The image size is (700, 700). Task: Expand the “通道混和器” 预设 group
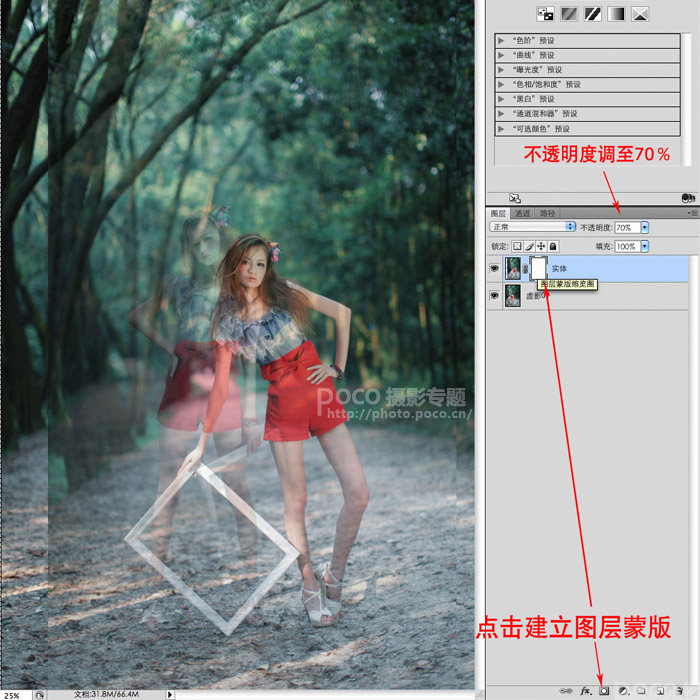tap(501, 114)
